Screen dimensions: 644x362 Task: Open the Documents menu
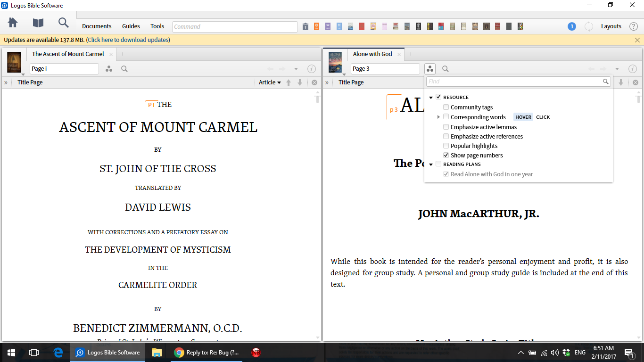pos(97,26)
